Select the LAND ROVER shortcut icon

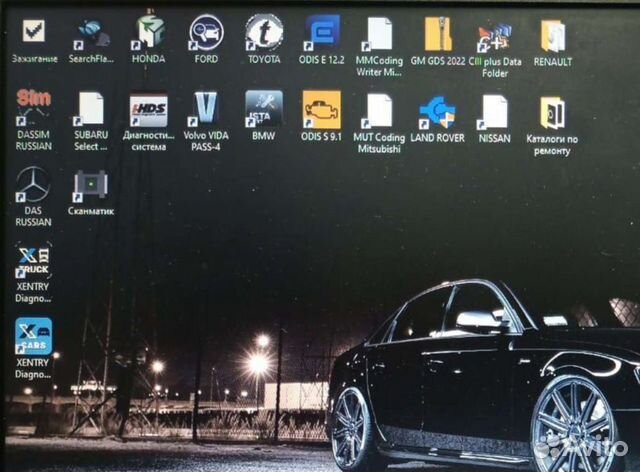coord(437,110)
